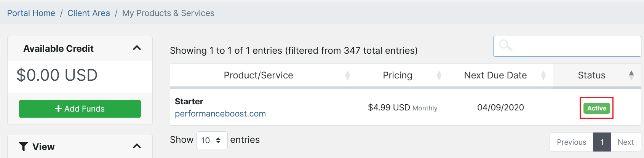Screen dimensions: 644x158
Task: Click the Next pagination button
Action: pos(625,142)
